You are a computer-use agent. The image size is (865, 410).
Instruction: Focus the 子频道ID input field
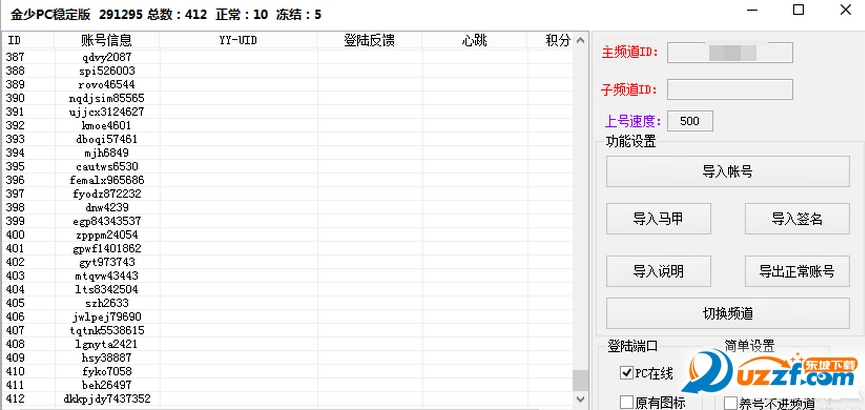click(730, 89)
